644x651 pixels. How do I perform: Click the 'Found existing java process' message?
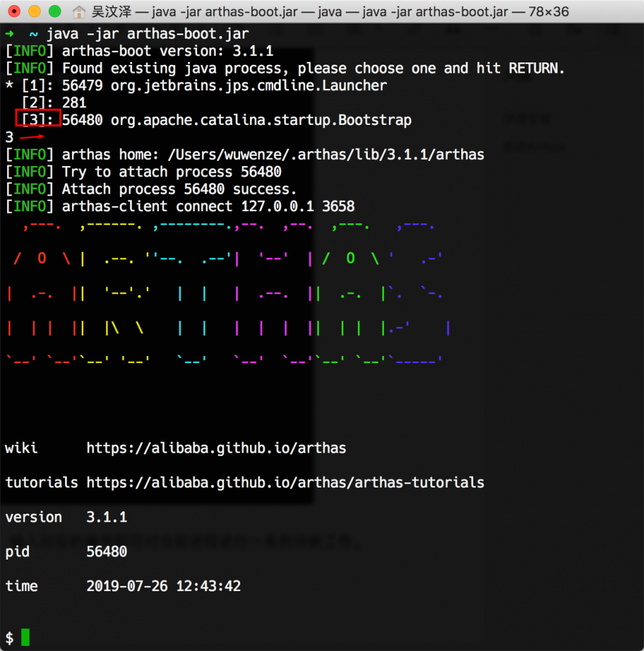point(285,68)
